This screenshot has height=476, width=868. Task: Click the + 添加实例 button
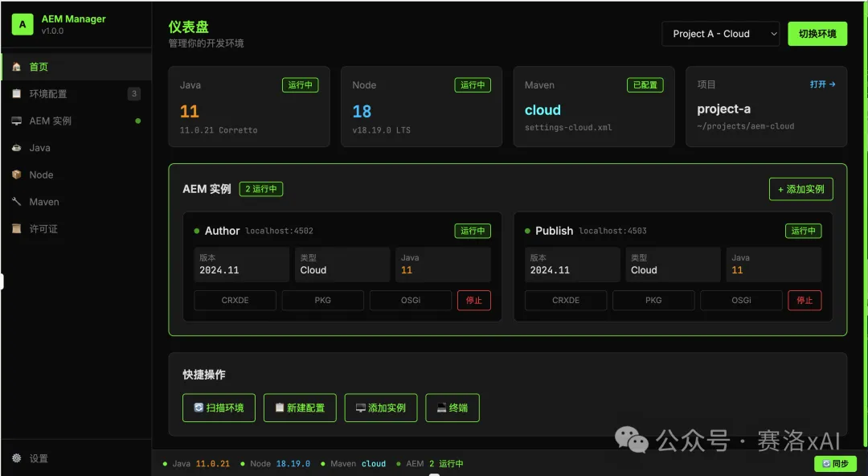(x=800, y=189)
